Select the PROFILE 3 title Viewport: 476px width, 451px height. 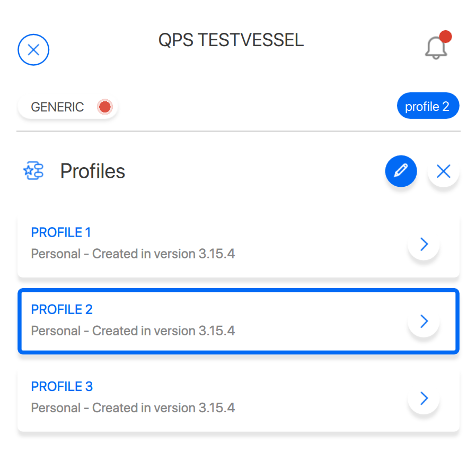(x=62, y=386)
